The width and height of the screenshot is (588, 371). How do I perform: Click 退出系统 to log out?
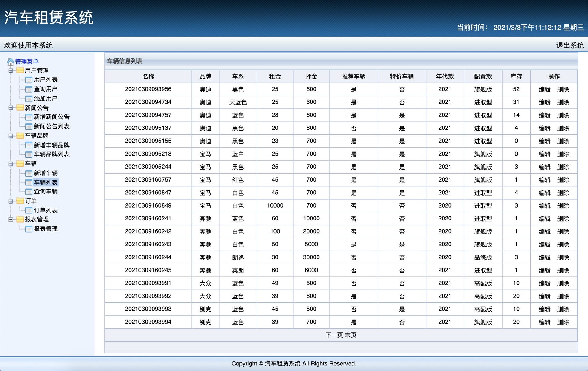[x=570, y=45]
